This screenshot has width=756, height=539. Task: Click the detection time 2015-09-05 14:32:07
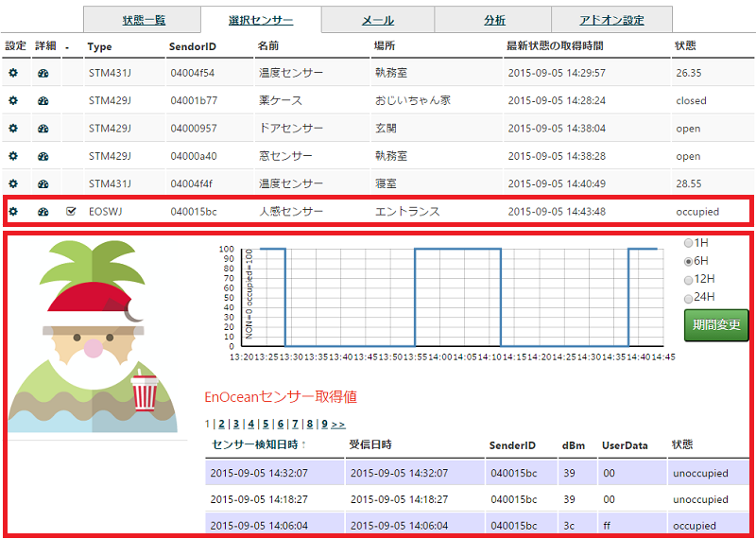[x=259, y=474]
